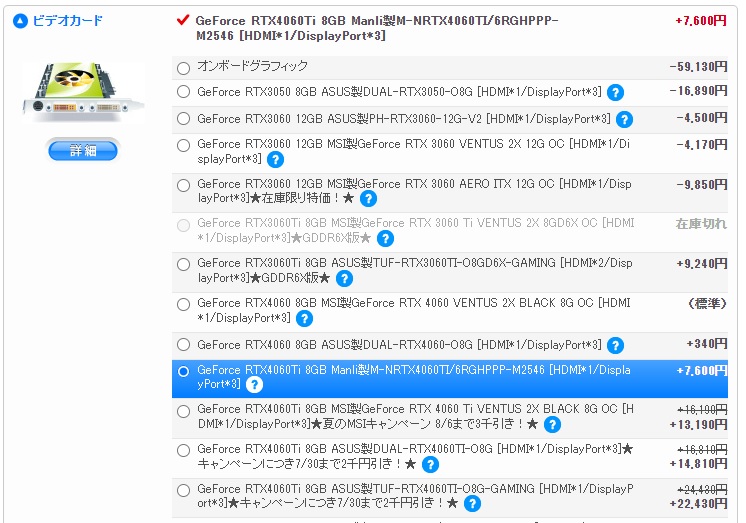746x523 pixels.
Task: Select RTX4060 MSI VENTUS 2X BLACK radio
Action: tap(184, 305)
